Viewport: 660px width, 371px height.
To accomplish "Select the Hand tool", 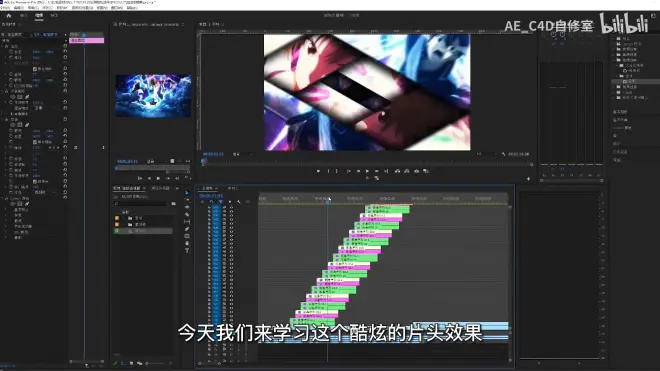I will [187, 243].
